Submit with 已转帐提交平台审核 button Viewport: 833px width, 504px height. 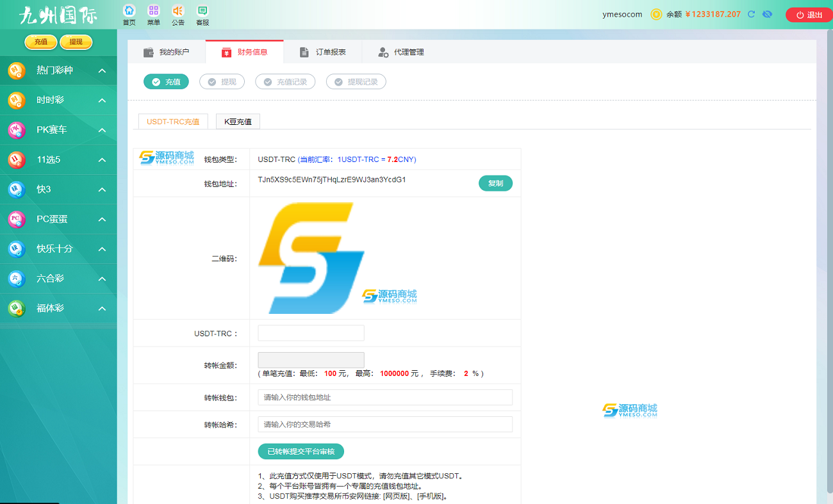click(301, 451)
